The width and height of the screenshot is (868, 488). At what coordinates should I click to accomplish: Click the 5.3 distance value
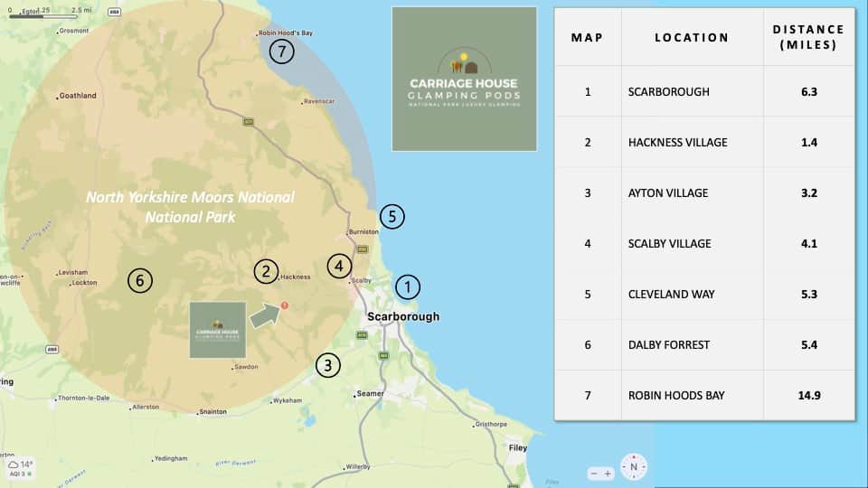tap(808, 295)
